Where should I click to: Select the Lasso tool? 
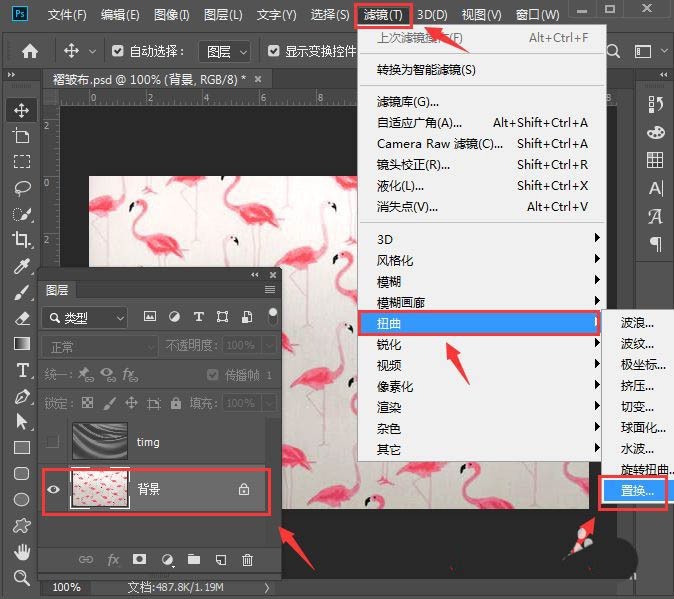coord(21,188)
